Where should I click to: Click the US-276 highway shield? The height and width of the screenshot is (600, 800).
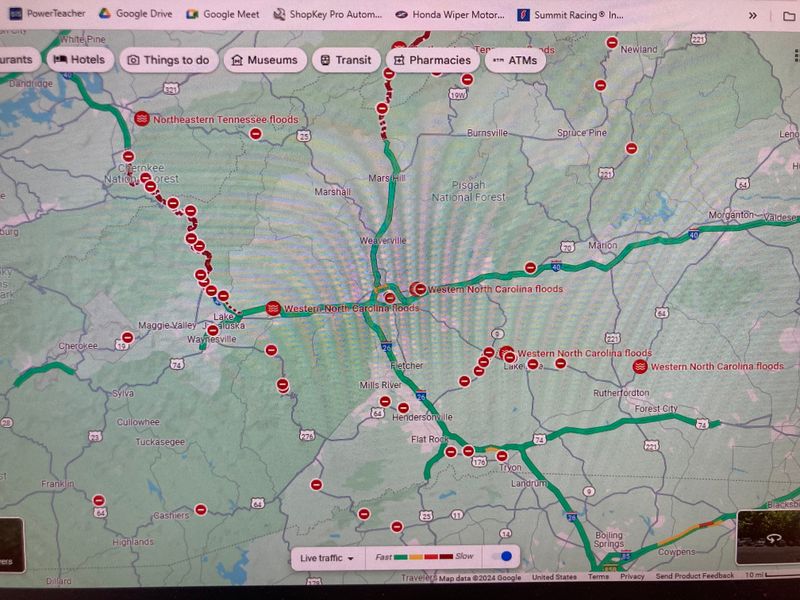(x=307, y=435)
